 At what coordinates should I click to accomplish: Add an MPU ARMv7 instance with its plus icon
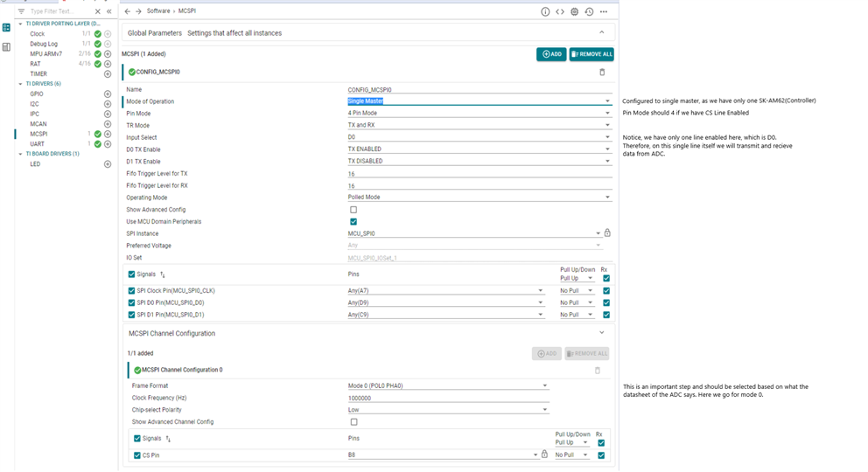[108, 54]
